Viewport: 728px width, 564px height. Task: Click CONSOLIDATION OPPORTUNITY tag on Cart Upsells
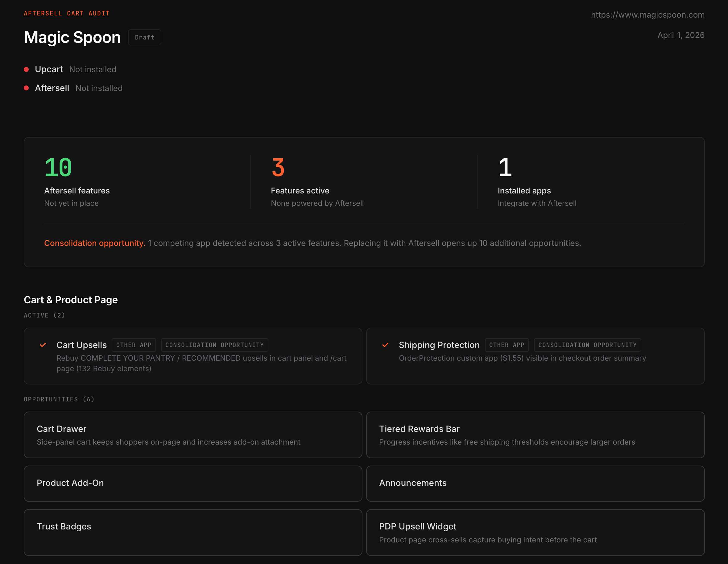[x=214, y=345]
